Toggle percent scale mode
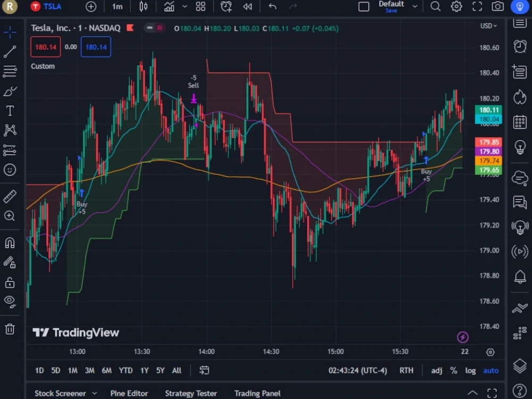The width and height of the screenshot is (532, 399). pyautogui.click(x=454, y=370)
